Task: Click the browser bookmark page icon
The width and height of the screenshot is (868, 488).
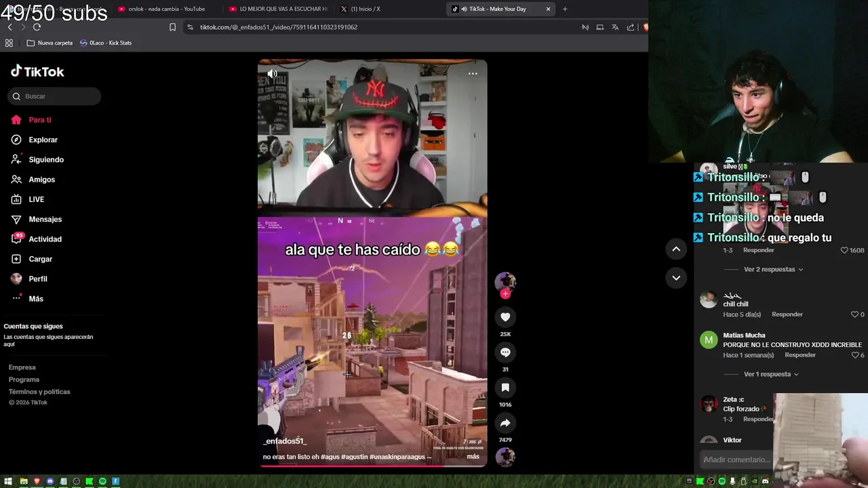Action: 172,27
